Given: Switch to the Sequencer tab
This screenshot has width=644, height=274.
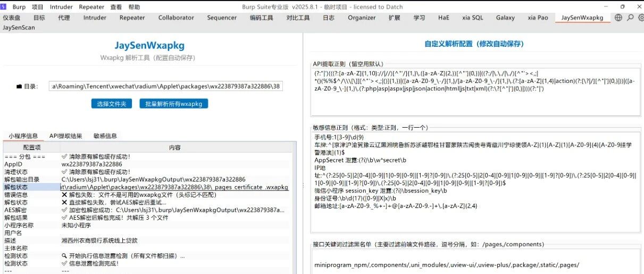Looking at the screenshot, I should [222, 18].
